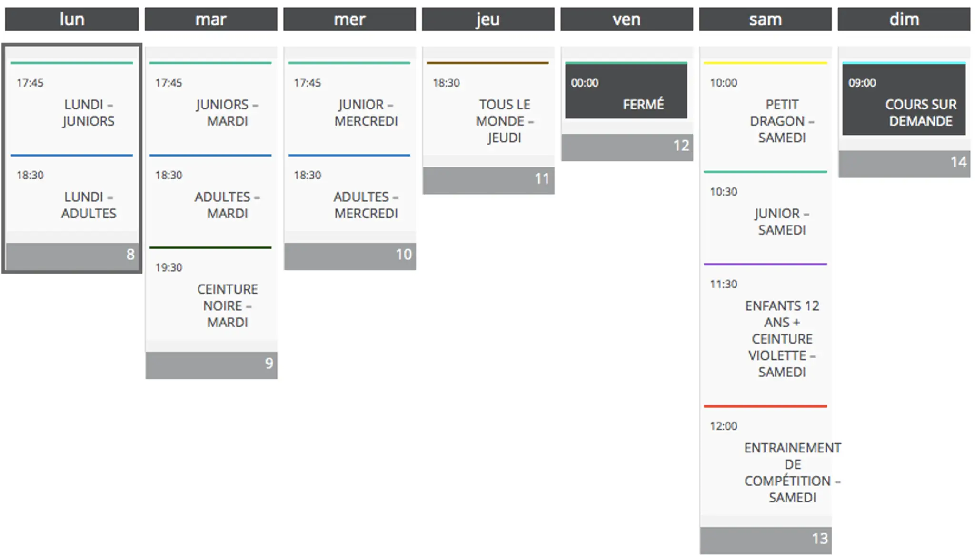This screenshot has height=560, width=975.
Task: Open CEINTURE NOIRE – MARDI class
Action: 227,305
